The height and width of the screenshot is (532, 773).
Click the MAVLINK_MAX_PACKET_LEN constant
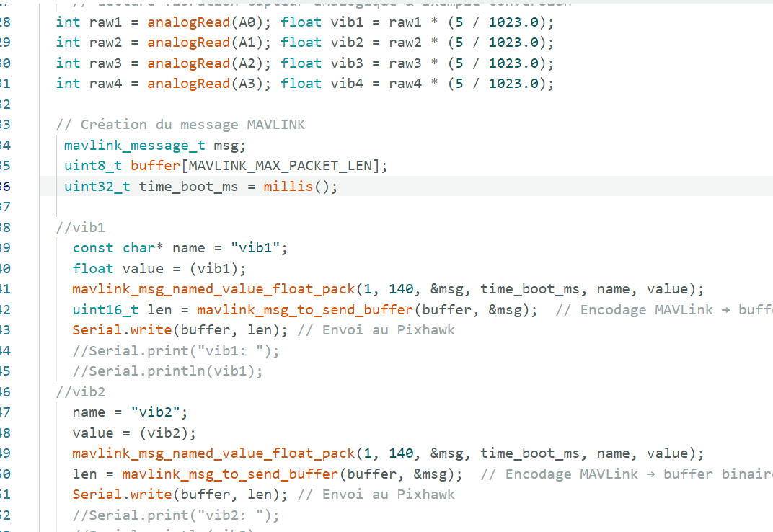280,166
